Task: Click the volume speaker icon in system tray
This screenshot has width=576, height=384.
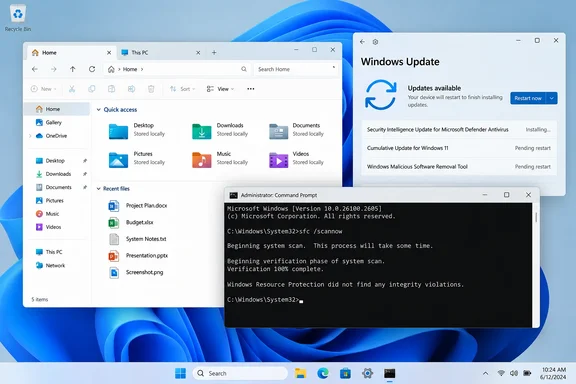Action: tap(514, 373)
